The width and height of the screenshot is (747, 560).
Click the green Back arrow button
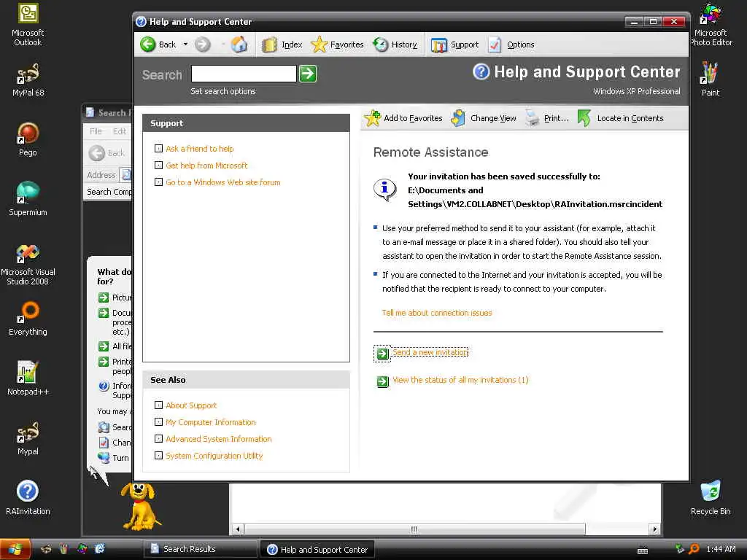(x=148, y=44)
